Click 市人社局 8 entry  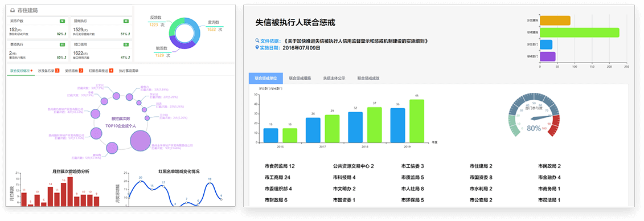(x=412, y=189)
